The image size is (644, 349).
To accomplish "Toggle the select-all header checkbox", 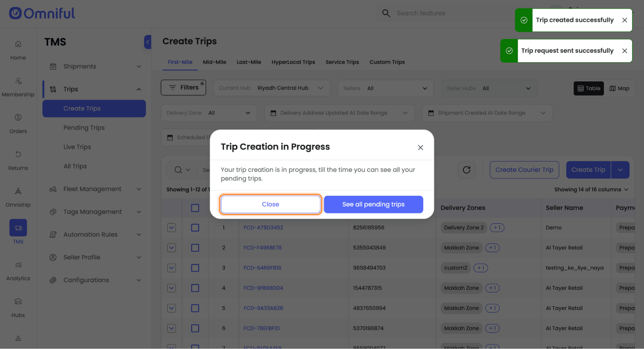I will 195,208.
